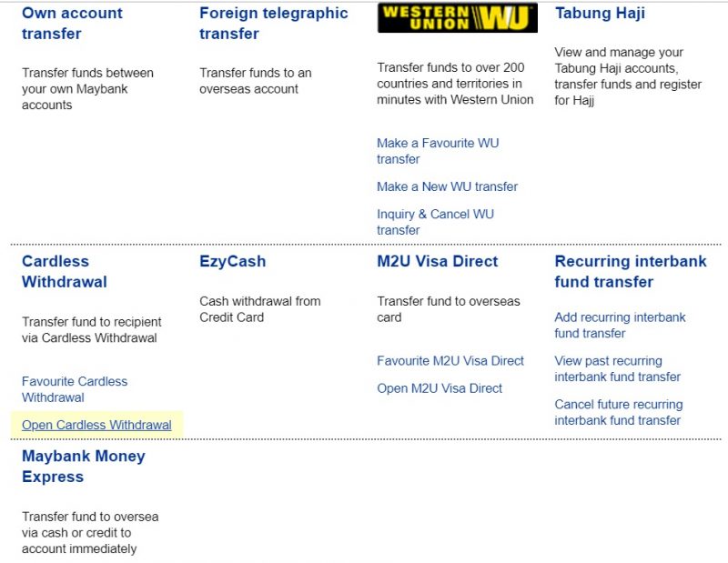Screen dimensions: 728x563
Task: Click 'Cash withdrawal from Credit Card' text
Action: coord(260,309)
